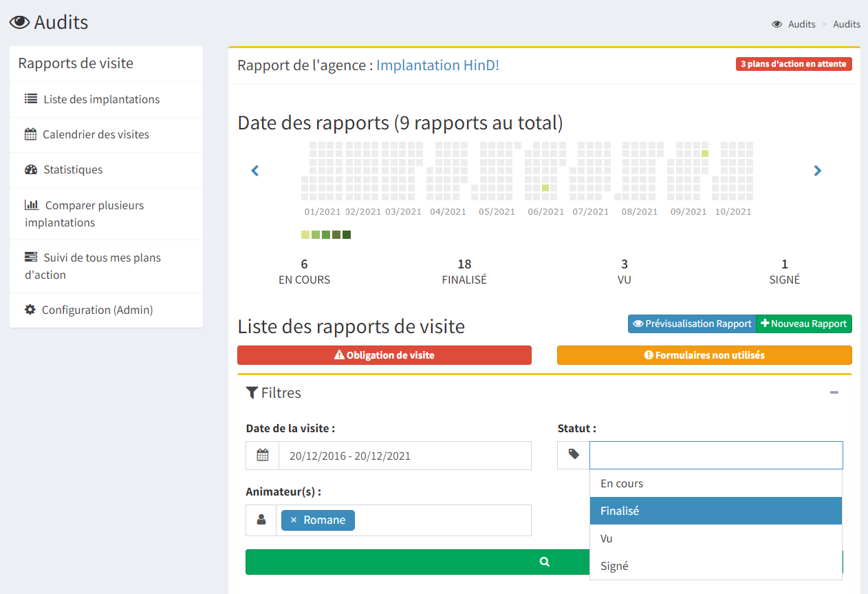Click the highlighted green day in 06/2021
The height and width of the screenshot is (594, 868).
click(545, 188)
